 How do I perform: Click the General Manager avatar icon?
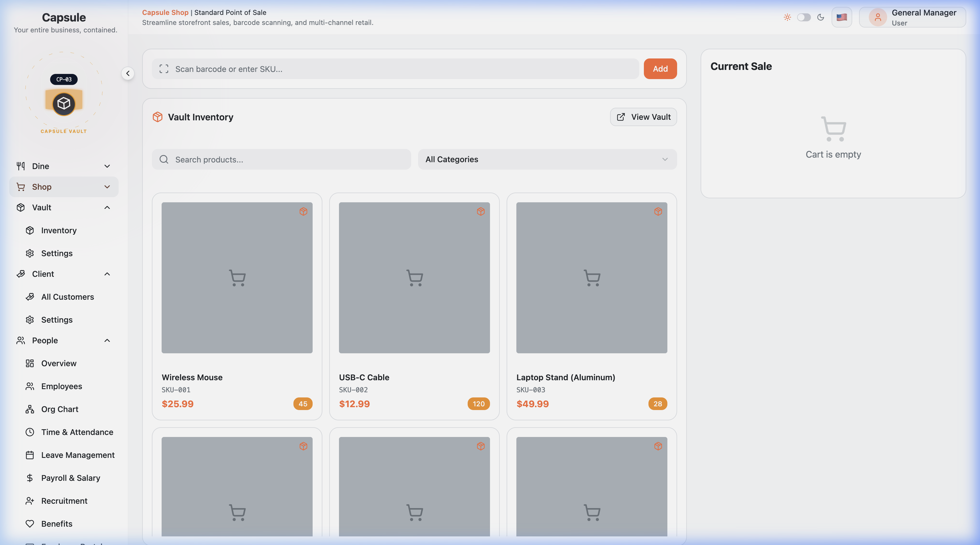click(x=878, y=17)
